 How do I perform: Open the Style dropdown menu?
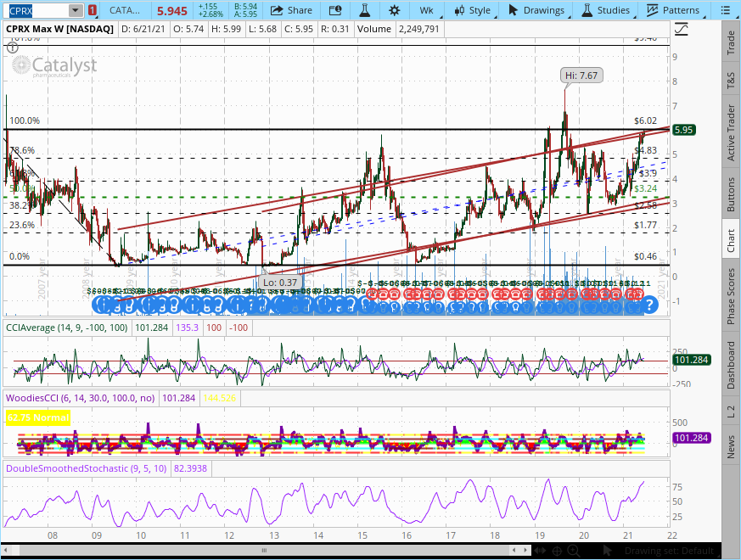pyautogui.click(x=473, y=10)
